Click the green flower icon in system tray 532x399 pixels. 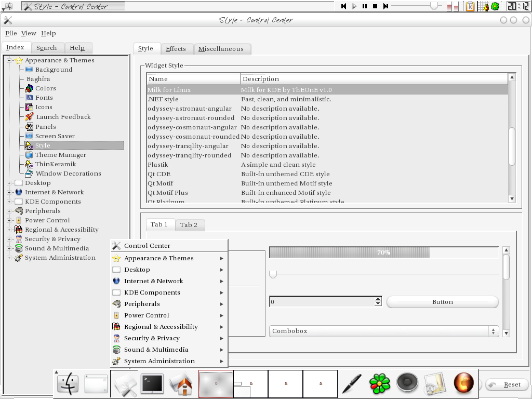(495, 6)
